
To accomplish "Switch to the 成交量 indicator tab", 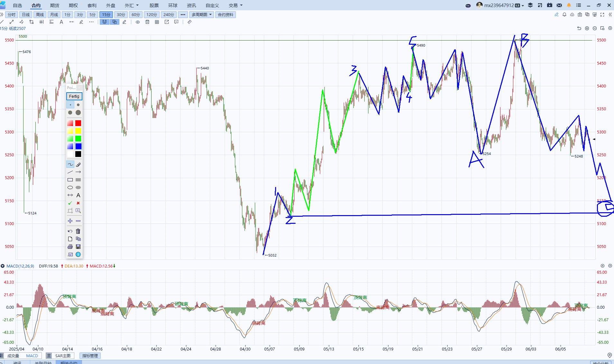I will (x=13, y=356).
